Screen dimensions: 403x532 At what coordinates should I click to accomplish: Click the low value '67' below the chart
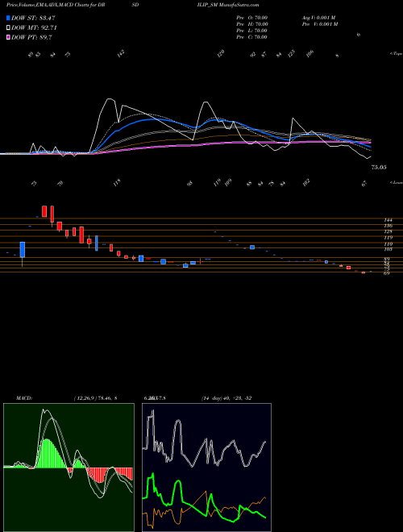click(x=364, y=184)
